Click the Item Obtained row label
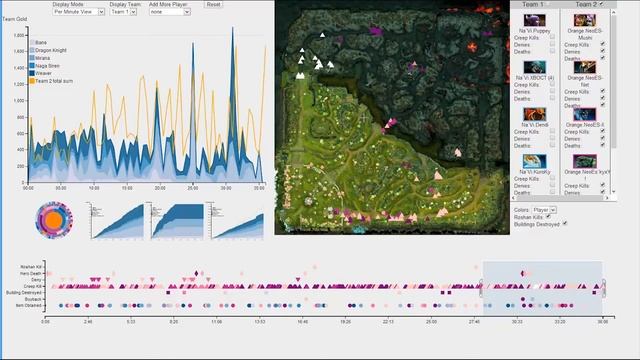 [x=29, y=305]
